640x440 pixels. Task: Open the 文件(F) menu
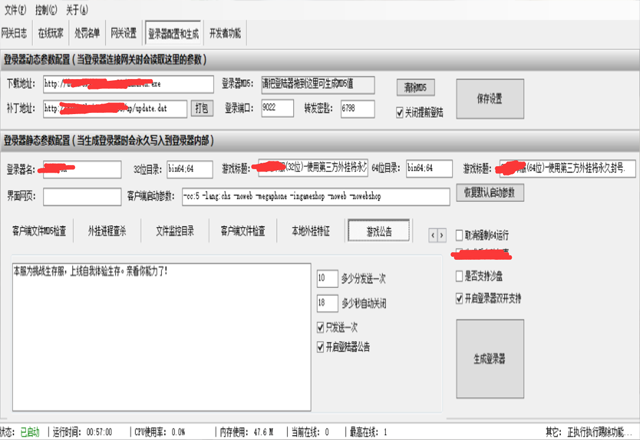[17, 8]
